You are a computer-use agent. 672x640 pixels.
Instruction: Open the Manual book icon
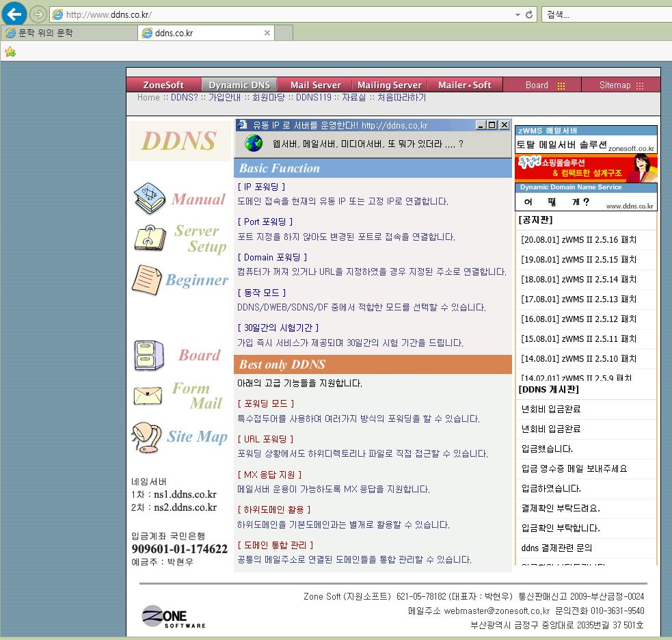[x=149, y=198]
